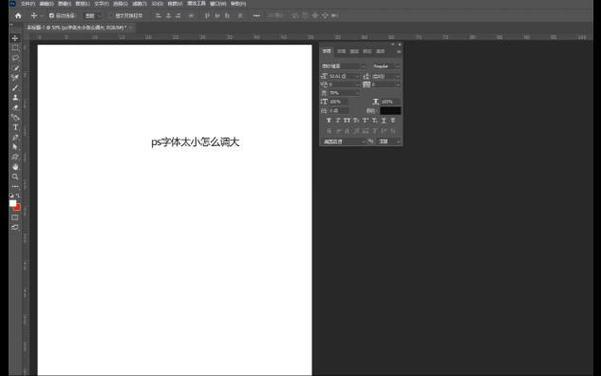Viewport: 601px width, 376px height.
Task: Open the 文件(F) menu
Action: (x=27, y=4)
